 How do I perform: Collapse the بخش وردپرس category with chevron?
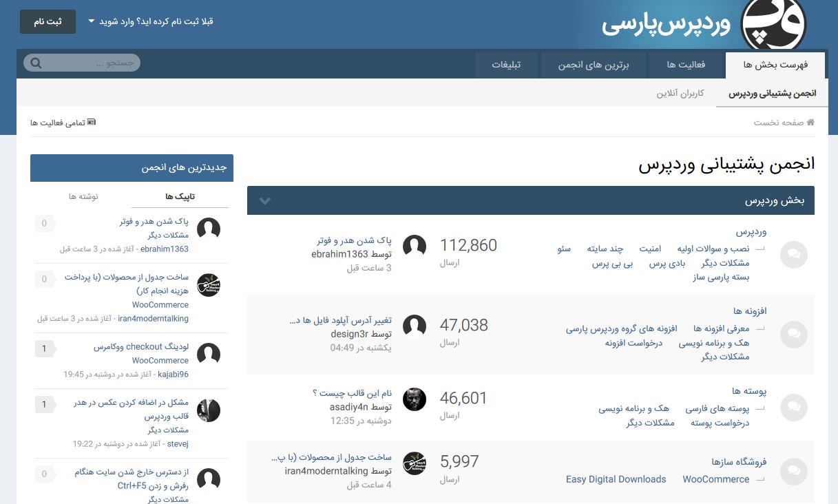pos(264,201)
